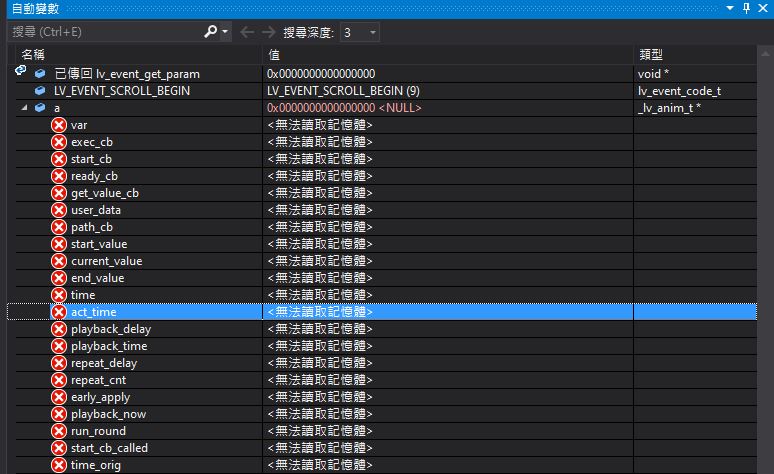Click the error icon next to repeat_cnt
The width and height of the screenshot is (774, 474).
pyautogui.click(x=59, y=380)
